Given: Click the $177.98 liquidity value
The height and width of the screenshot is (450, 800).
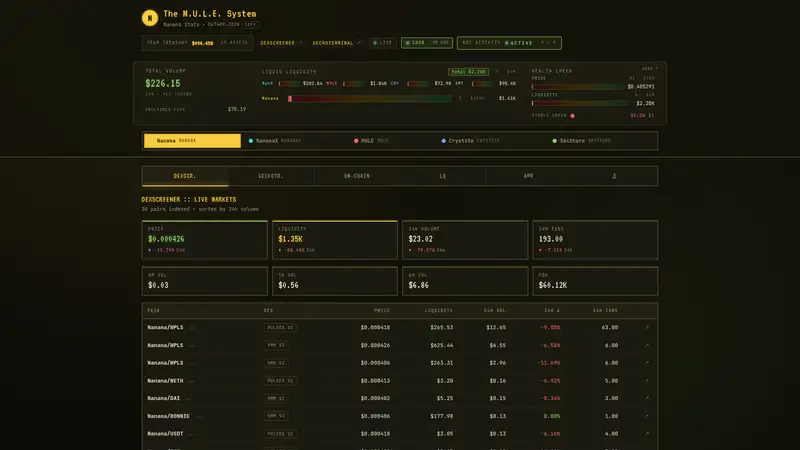Looking at the screenshot, I should (x=441, y=416).
